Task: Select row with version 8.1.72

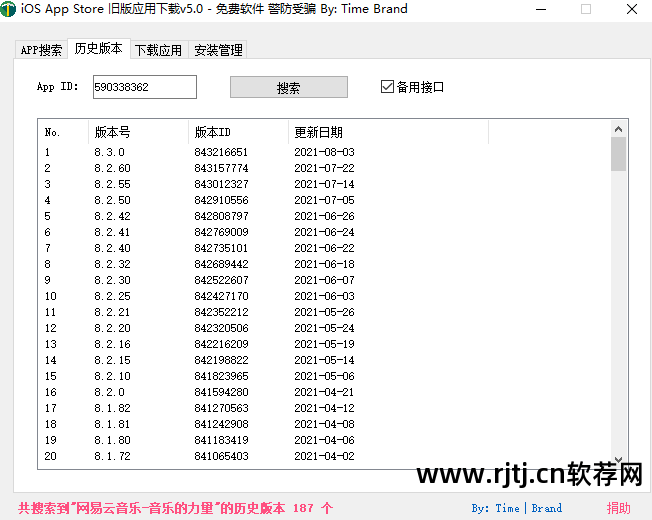Action: coord(324,456)
